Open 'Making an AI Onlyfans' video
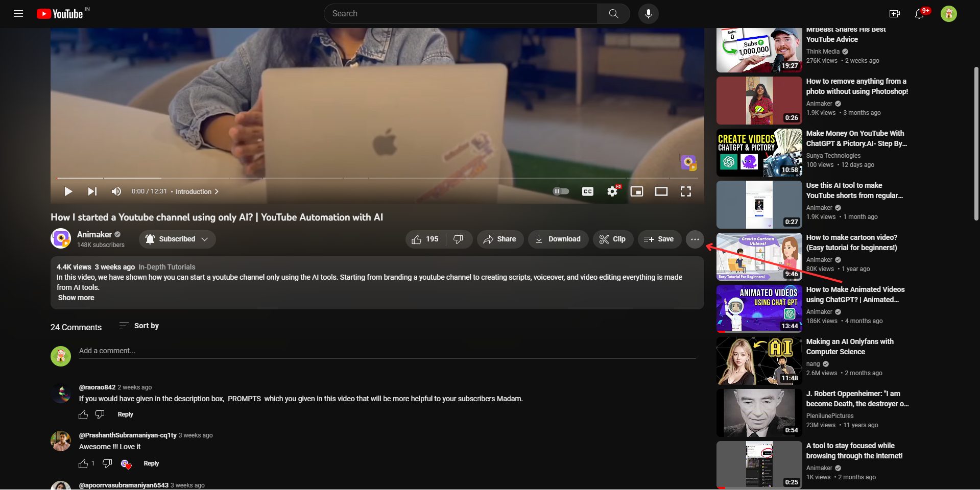 850,347
